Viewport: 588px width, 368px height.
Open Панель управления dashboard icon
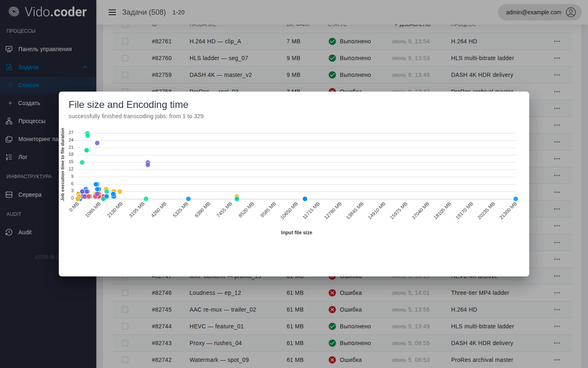point(9,49)
